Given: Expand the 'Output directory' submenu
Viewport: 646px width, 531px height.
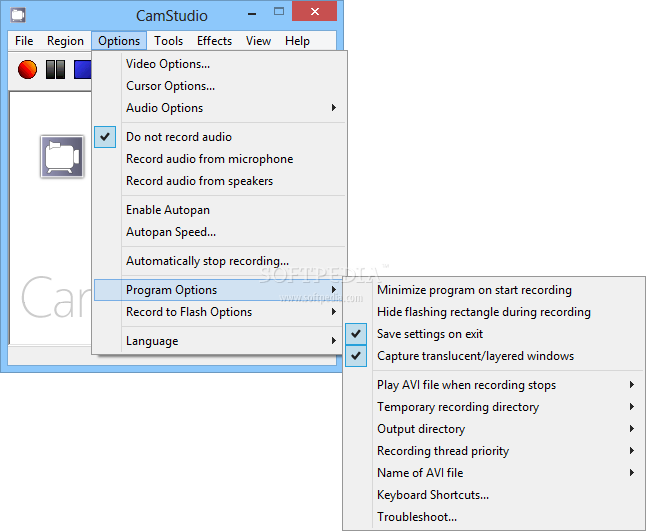Looking at the screenshot, I should coord(494,429).
